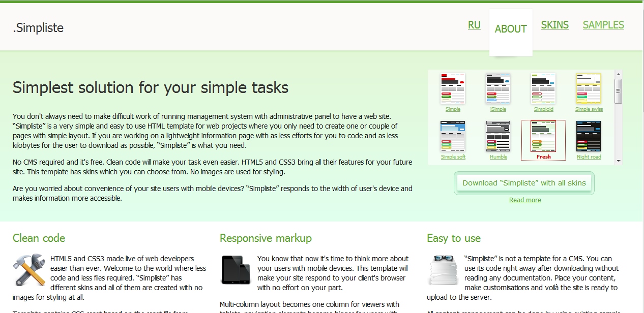This screenshot has width=644, height=313.
Task: Choose the Humble skin preview
Action: 498,136
